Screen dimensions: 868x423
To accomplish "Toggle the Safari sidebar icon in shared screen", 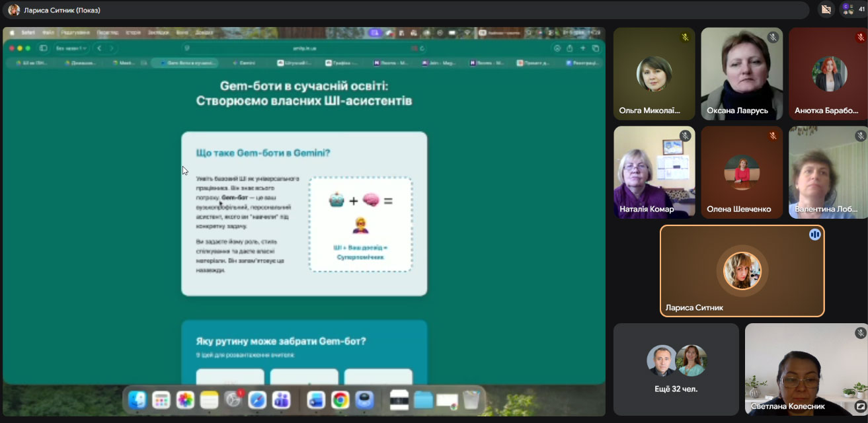I will (x=44, y=48).
